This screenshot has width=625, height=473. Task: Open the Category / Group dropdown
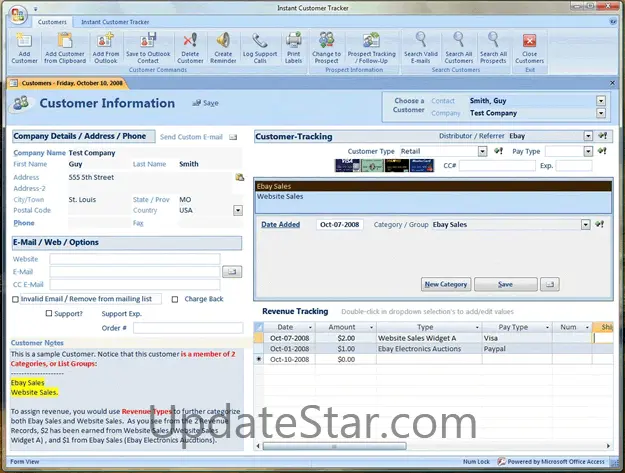click(x=585, y=224)
